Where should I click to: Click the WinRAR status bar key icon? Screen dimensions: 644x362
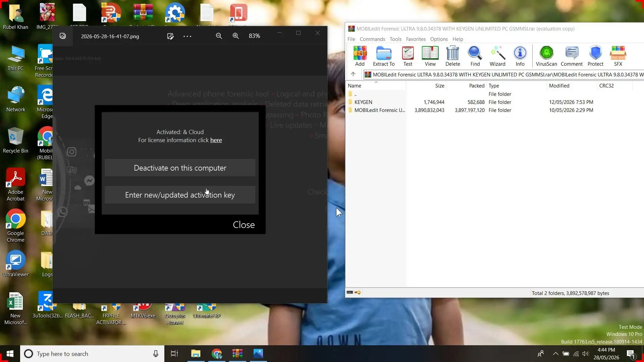358,293
